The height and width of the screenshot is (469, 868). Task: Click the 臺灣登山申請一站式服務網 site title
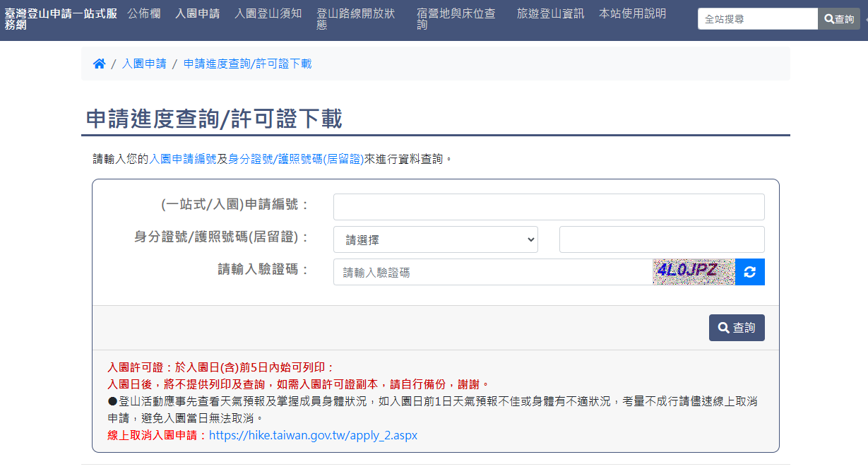tap(61, 19)
